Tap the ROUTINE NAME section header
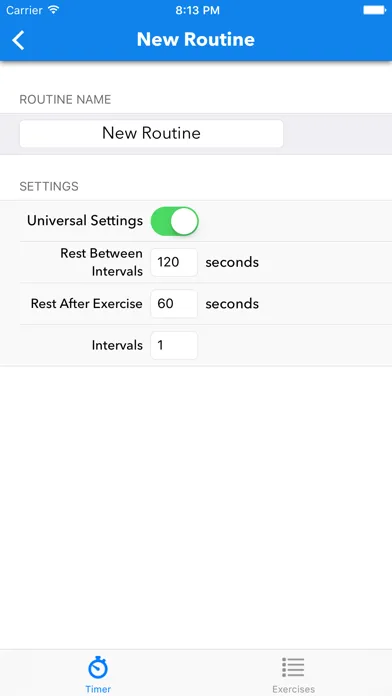 (65, 99)
